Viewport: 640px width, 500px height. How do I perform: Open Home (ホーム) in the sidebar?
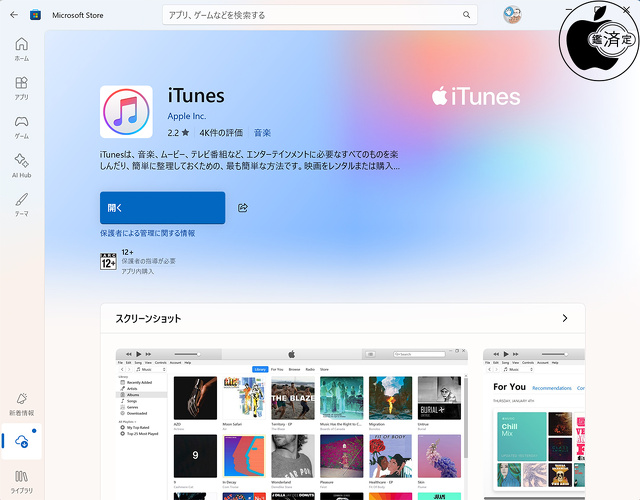pos(22,49)
